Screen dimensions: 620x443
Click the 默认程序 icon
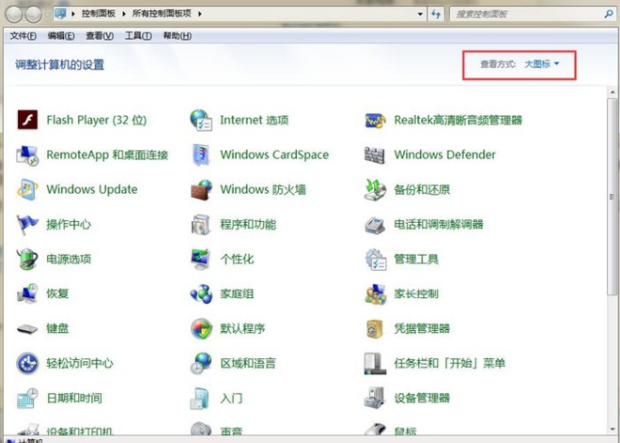coord(201,329)
